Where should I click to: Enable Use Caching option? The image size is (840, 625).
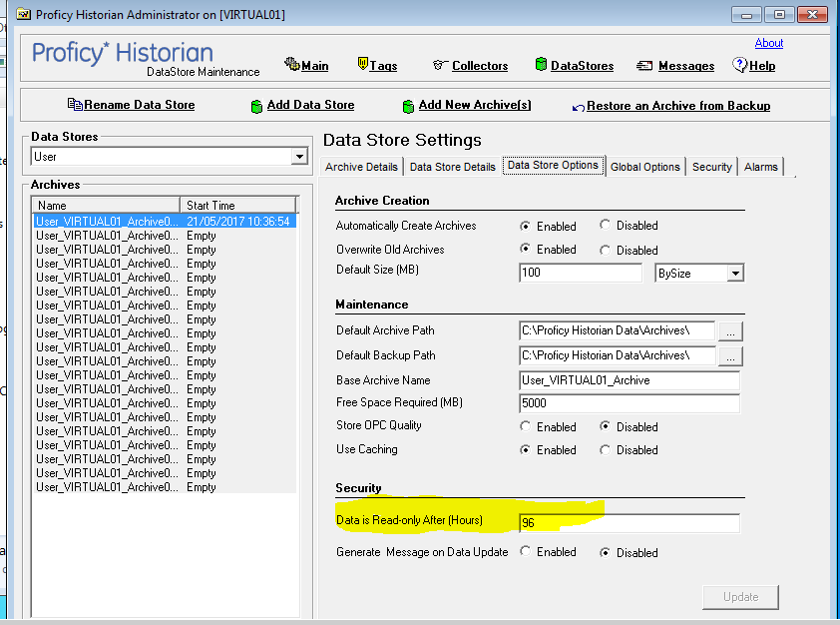tap(526, 449)
